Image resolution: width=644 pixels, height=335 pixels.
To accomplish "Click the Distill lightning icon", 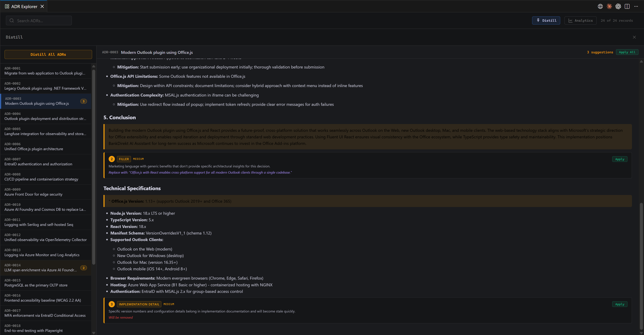I will click(538, 20).
